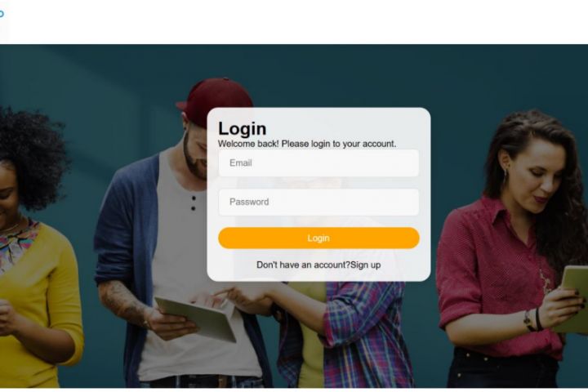Click the partial blue logo in header

tap(2, 14)
